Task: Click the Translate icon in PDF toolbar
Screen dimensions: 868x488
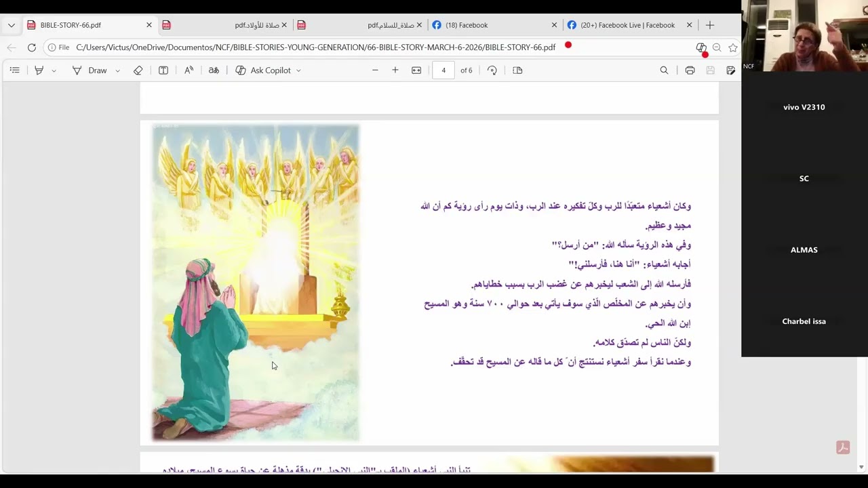Action: click(214, 70)
